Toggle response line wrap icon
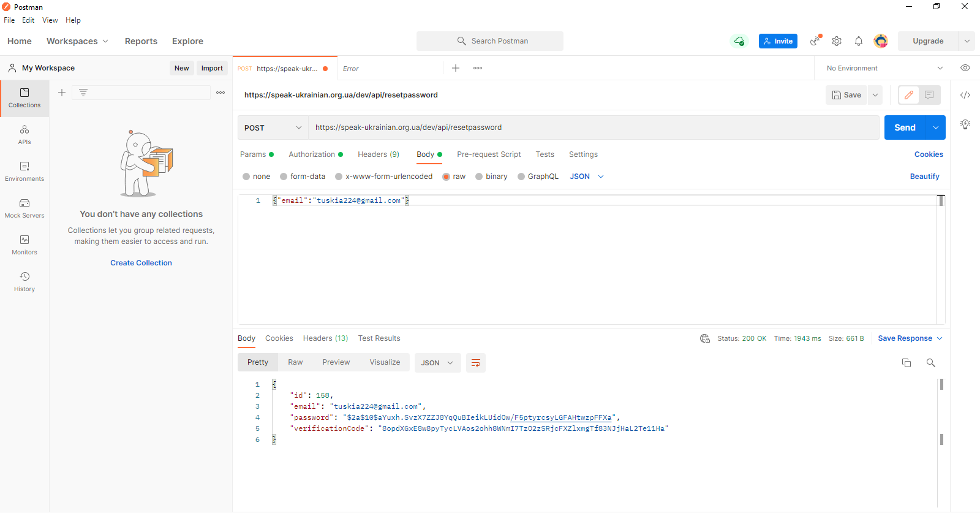980x513 pixels. pos(476,363)
